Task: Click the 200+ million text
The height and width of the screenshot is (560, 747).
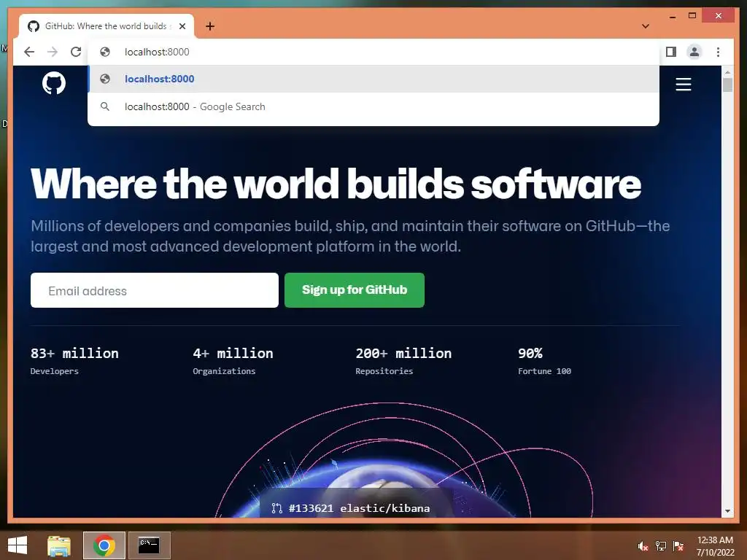Action: coord(403,354)
